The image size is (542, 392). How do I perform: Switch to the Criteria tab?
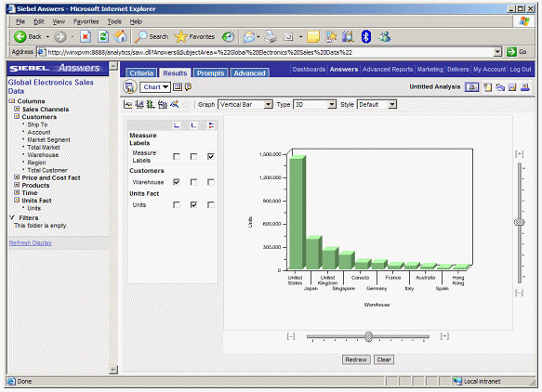click(141, 73)
